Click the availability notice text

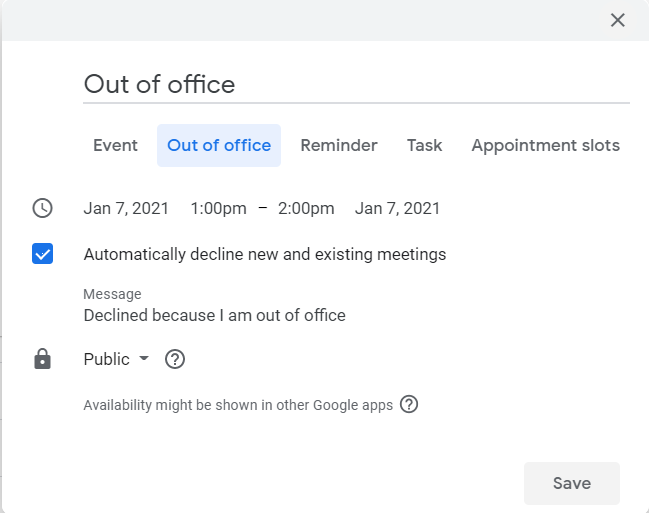pos(238,405)
